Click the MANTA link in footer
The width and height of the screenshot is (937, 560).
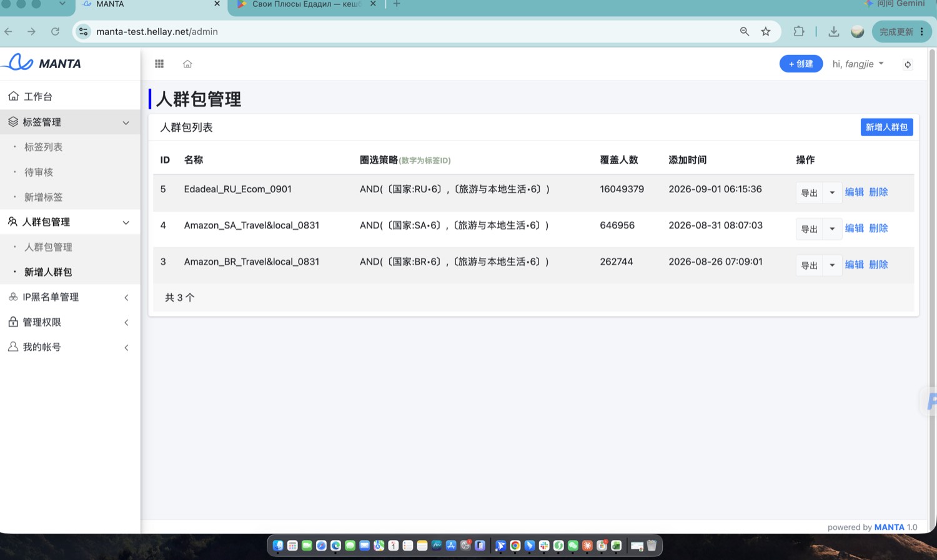[889, 527]
